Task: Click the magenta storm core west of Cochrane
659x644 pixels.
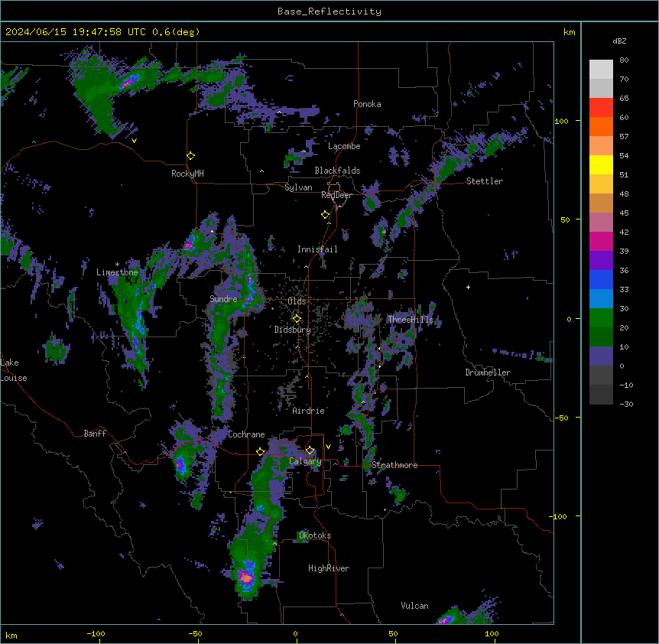Action: [180, 465]
